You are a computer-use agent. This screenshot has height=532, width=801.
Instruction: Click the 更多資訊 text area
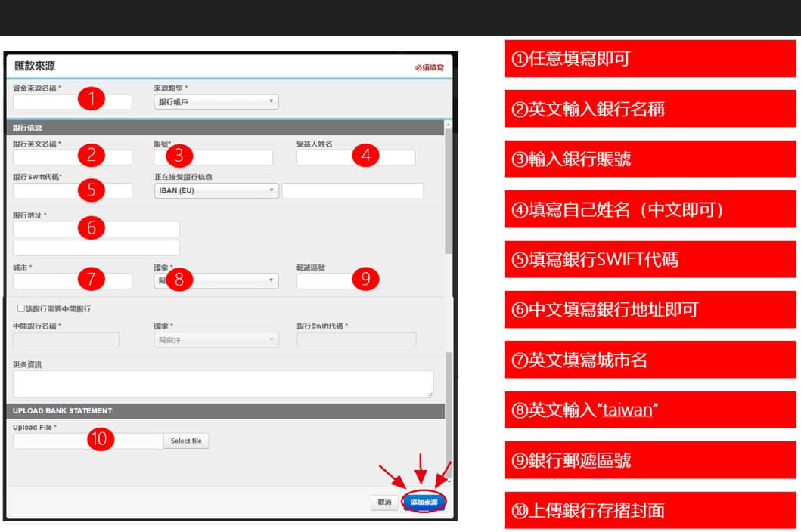tap(222, 384)
